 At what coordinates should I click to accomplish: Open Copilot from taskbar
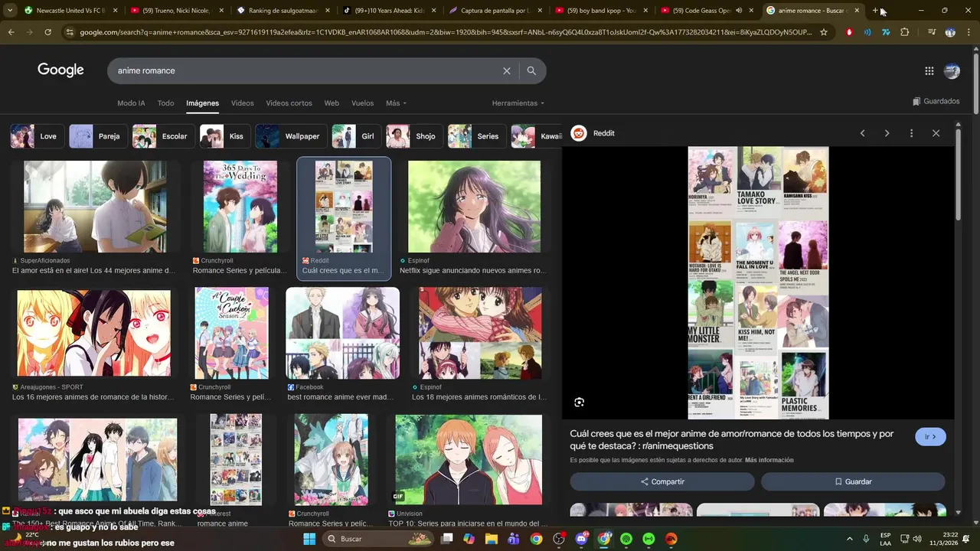coord(469,539)
